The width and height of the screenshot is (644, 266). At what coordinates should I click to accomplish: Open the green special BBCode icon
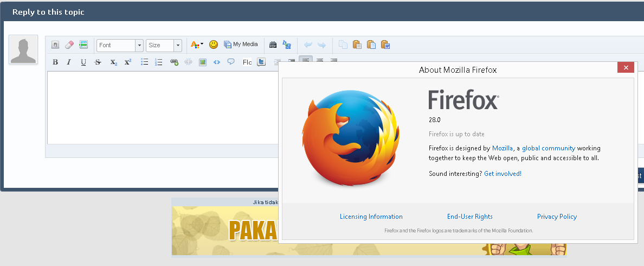pyautogui.click(x=83, y=45)
